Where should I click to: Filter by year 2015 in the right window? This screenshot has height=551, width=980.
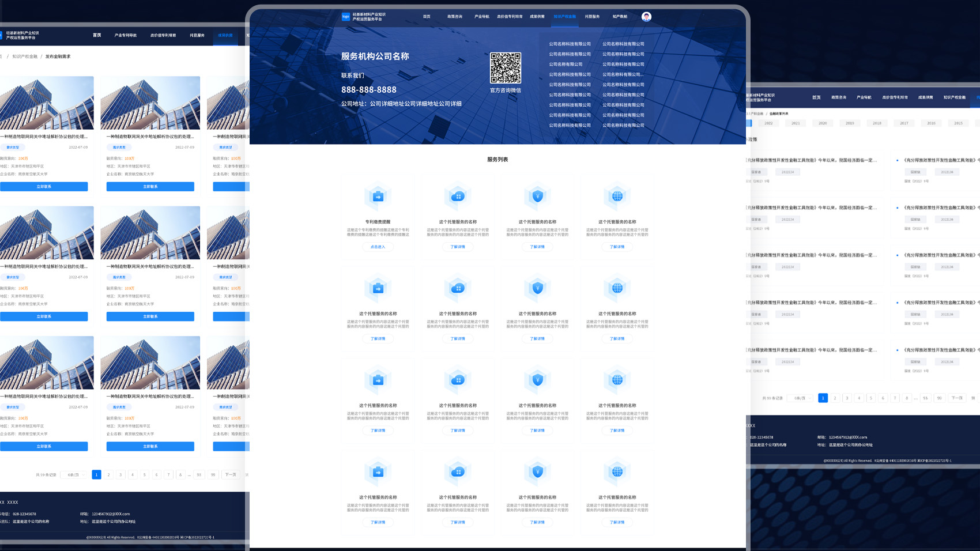pyautogui.click(x=958, y=123)
